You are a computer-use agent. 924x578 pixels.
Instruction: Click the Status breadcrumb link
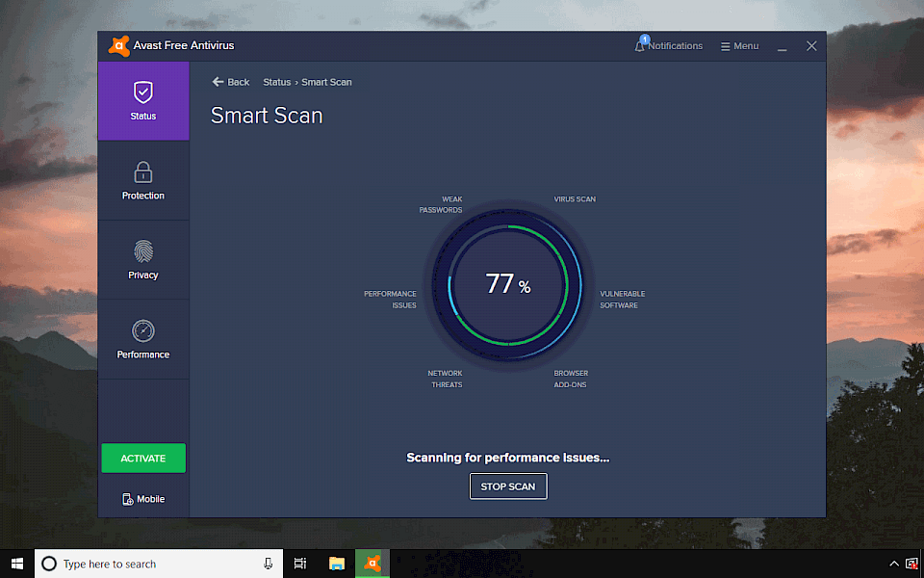click(277, 82)
